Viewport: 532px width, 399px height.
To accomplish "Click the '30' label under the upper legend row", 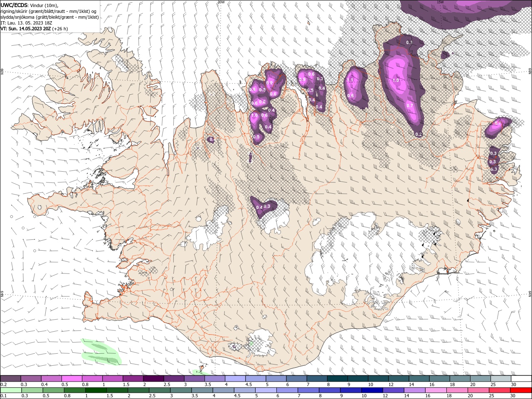I will click(513, 384).
